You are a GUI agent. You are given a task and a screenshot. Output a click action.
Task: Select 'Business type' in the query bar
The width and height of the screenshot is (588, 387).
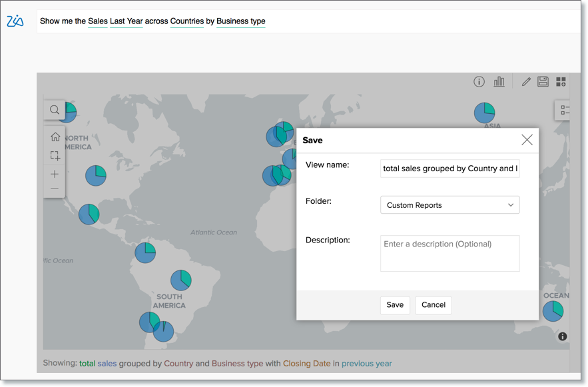240,21
